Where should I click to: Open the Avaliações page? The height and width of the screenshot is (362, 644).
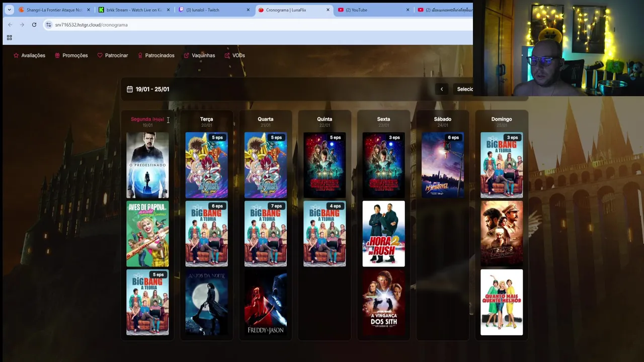29,55
